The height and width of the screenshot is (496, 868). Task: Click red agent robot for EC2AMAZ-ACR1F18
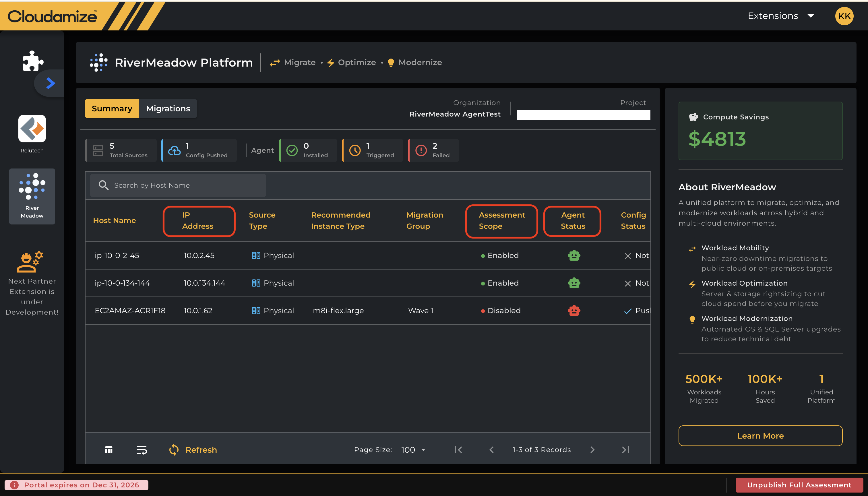574,311
